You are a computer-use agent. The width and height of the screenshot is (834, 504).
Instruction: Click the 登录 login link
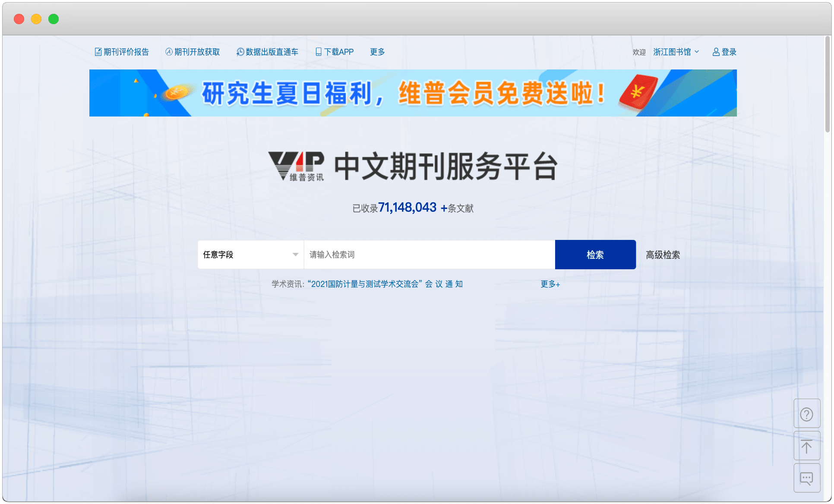pyautogui.click(x=724, y=52)
